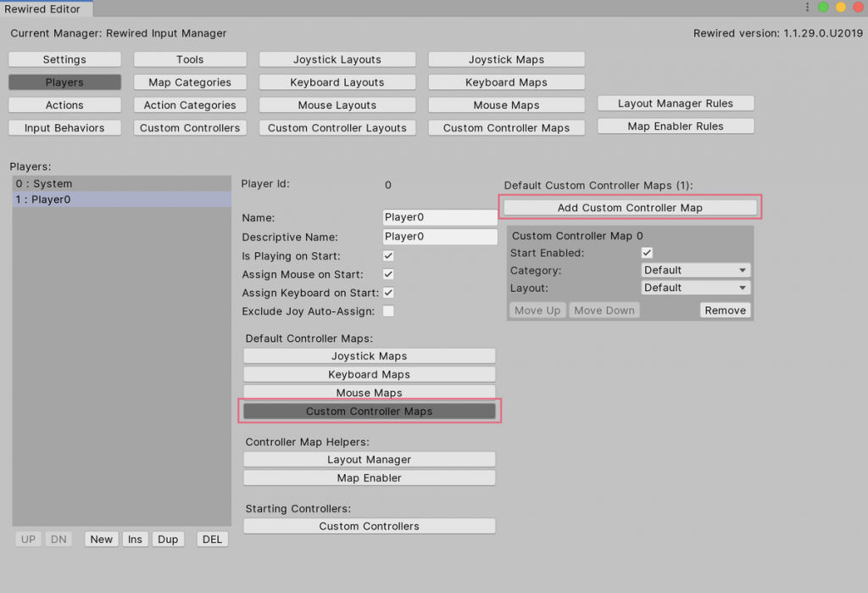Open top-row Keyboard Maps page

[x=507, y=82]
